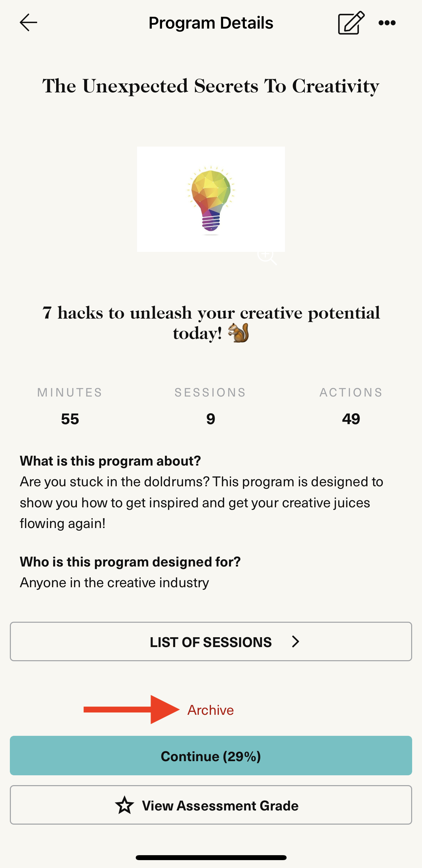The image size is (422, 868).
Task: Tap the Minutes count of 55
Action: pyautogui.click(x=70, y=419)
